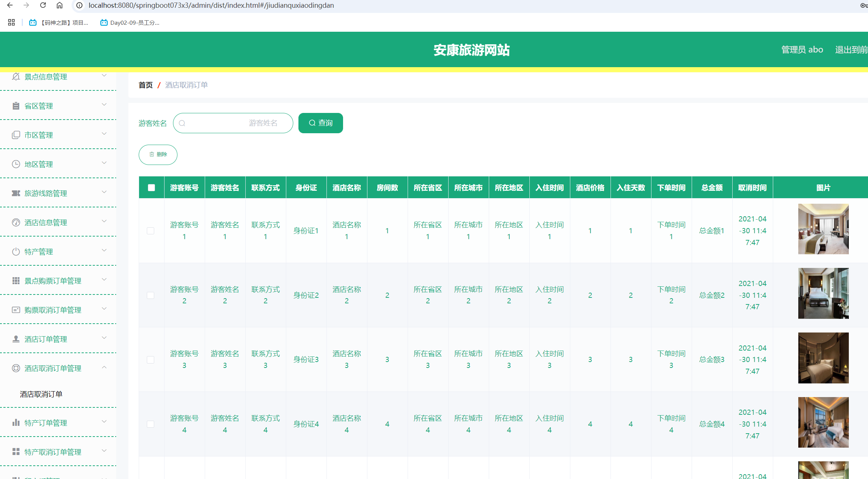Viewport: 868px width, 479px height.
Task: Expand 酒店信息管理 menu chevron
Action: 104,221
